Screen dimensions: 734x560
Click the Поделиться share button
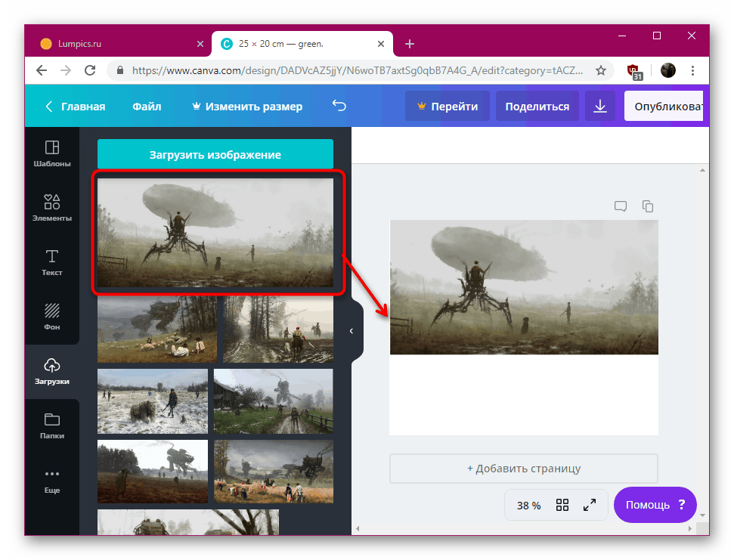pos(537,107)
